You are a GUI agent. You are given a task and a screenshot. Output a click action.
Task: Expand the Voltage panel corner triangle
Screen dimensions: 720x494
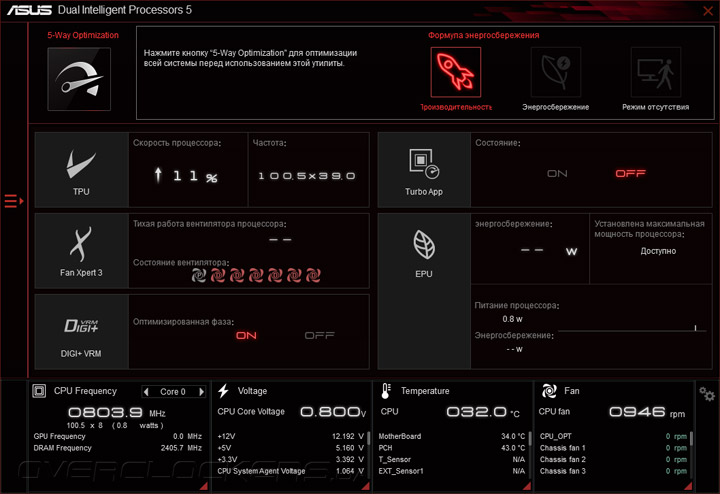point(366,486)
